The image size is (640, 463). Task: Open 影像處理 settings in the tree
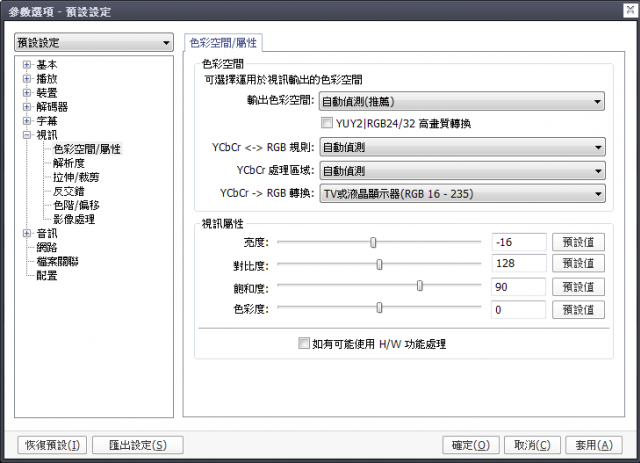coord(74,219)
